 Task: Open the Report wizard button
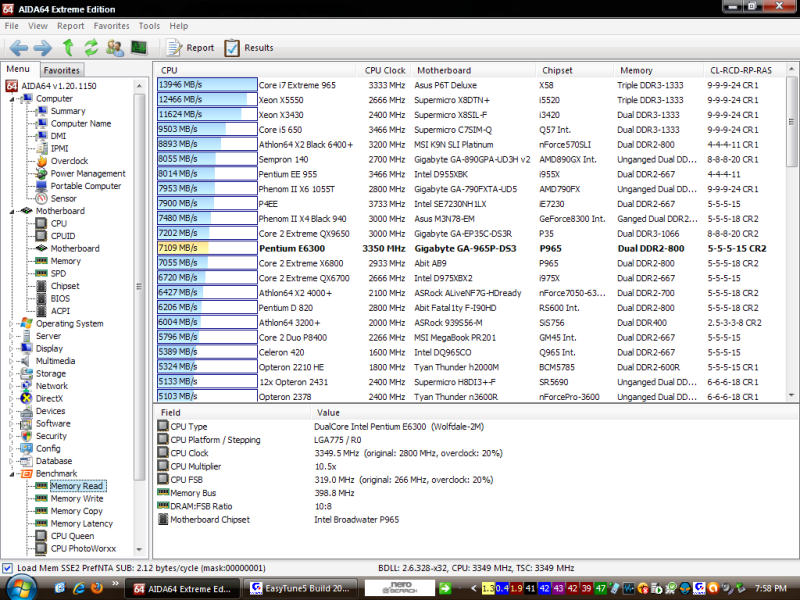point(190,48)
